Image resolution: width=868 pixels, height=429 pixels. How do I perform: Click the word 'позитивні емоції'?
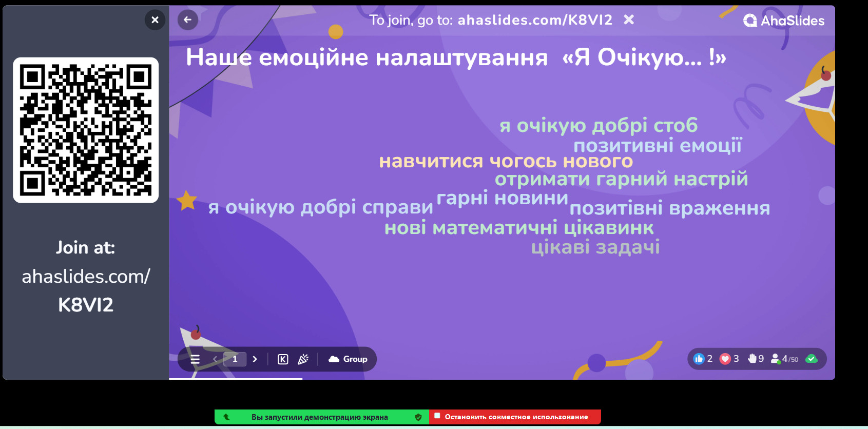click(658, 146)
